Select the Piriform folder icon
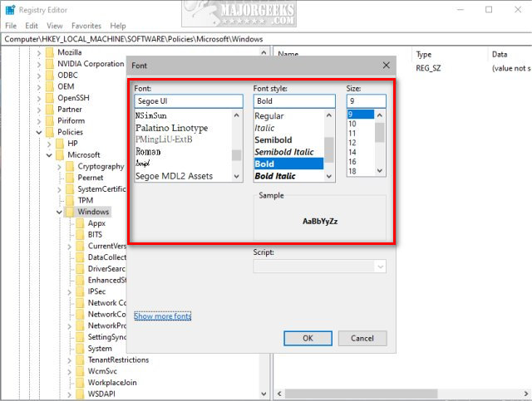Image resolution: width=532 pixels, height=401 pixels. click(x=50, y=120)
